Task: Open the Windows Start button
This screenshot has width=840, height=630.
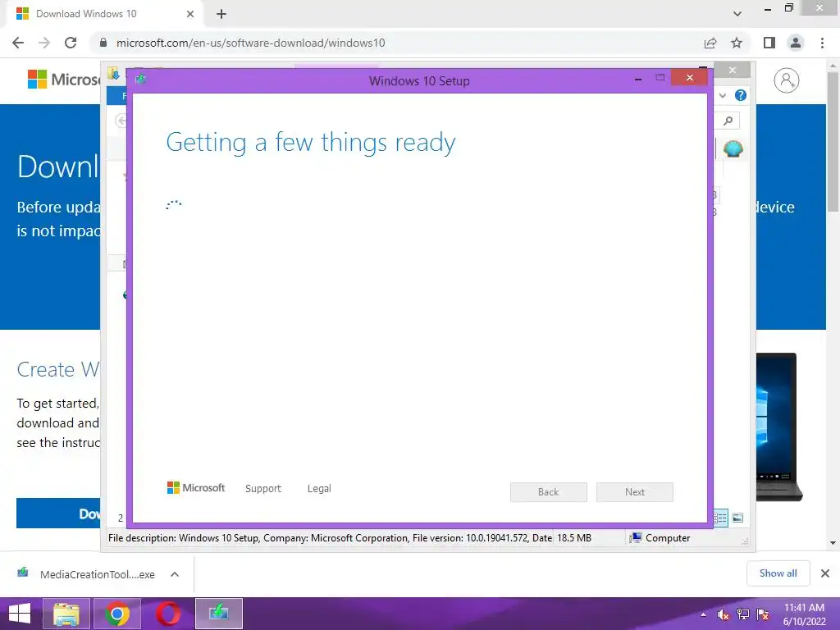Action: click(x=20, y=614)
